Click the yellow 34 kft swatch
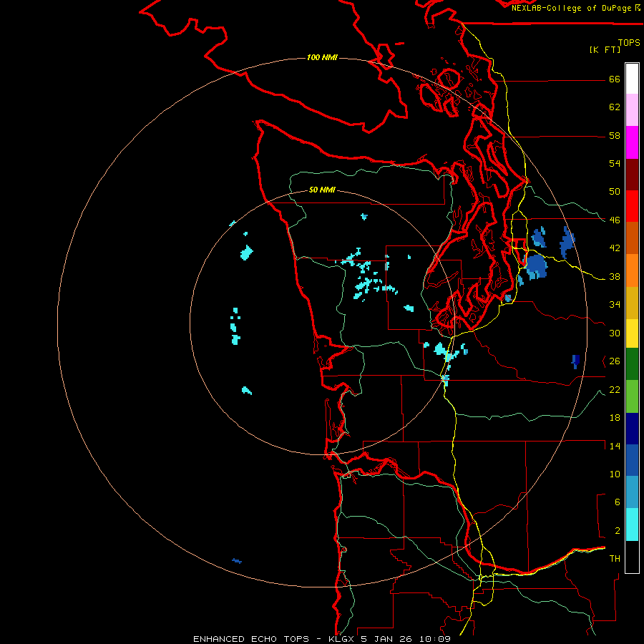Viewport: 644px width, 644px height. click(632, 333)
